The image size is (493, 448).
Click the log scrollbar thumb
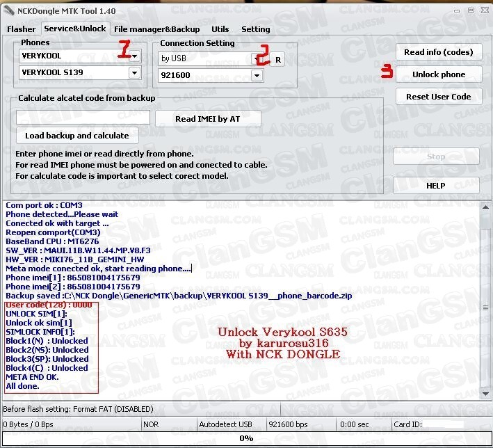pos(485,307)
